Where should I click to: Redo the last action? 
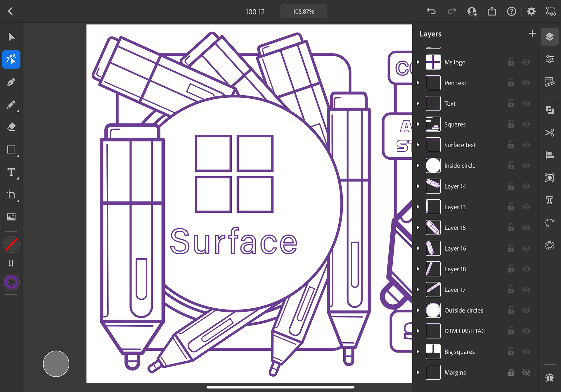pos(452,11)
